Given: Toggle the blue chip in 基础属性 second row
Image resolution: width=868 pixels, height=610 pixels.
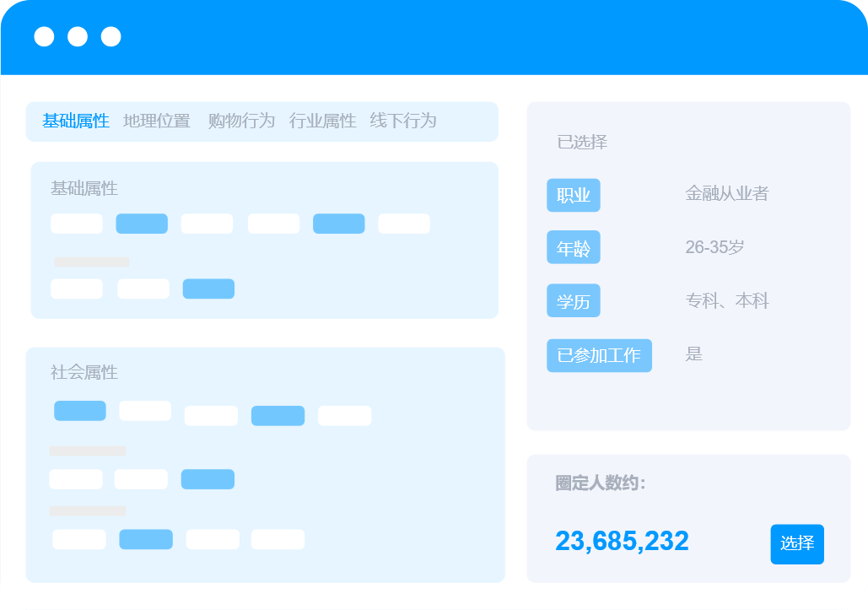Looking at the screenshot, I should click(208, 289).
